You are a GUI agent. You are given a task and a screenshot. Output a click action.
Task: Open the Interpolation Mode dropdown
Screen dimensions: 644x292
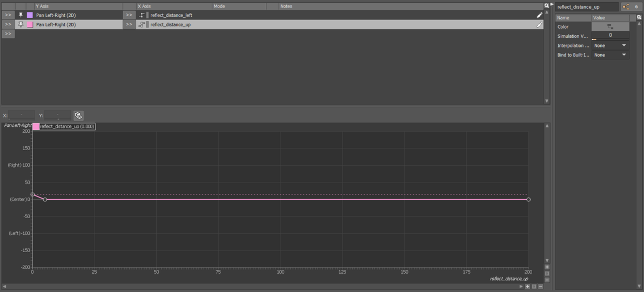610,45
